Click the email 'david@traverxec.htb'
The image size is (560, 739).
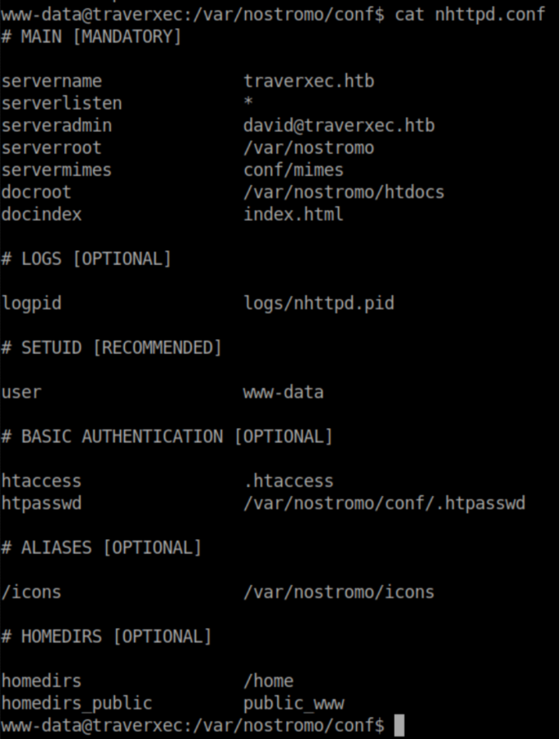[x=339, y=126]
